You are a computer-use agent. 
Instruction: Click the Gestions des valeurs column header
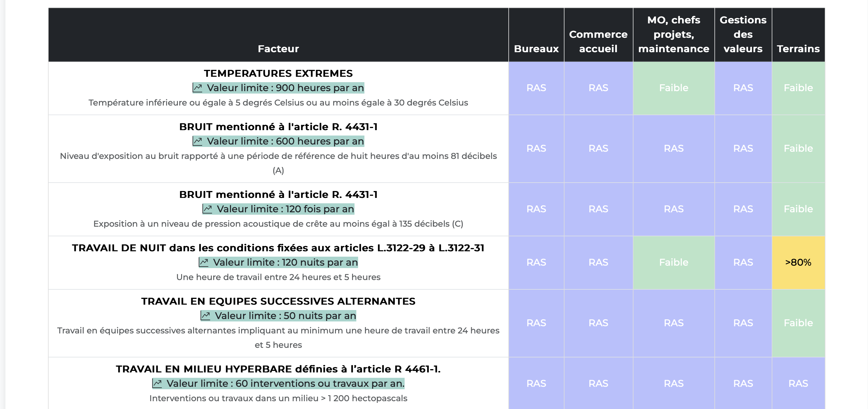[x=743, y=35]
